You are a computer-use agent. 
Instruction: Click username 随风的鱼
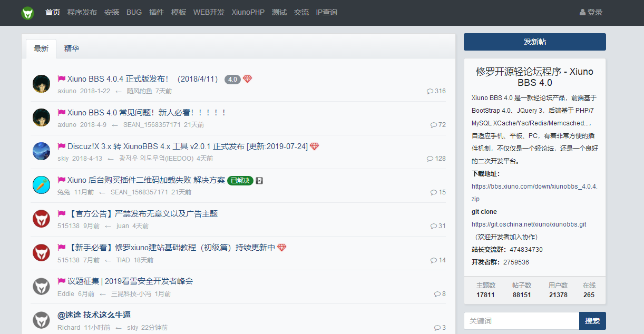[x=140, y=91]
